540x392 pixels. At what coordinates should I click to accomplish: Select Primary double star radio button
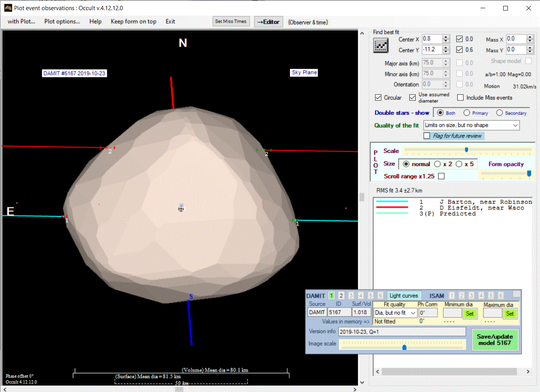pos(467,113)
